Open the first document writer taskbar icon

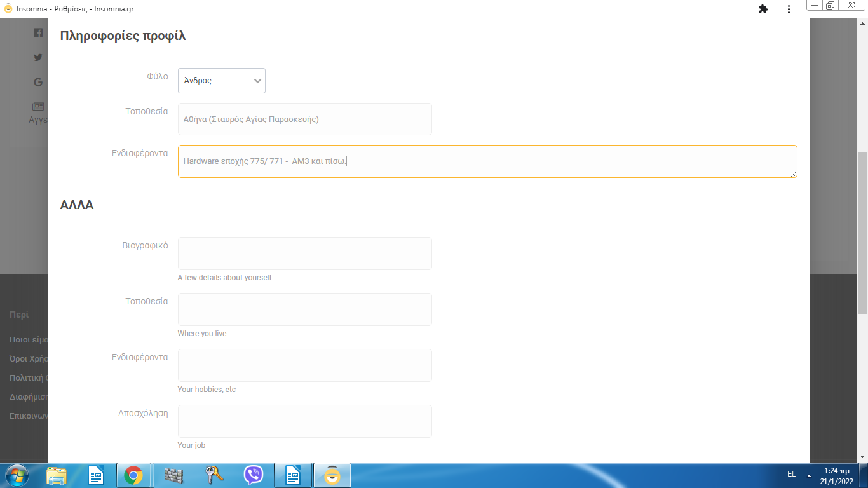pyautogui.click(x=96, y=475)
